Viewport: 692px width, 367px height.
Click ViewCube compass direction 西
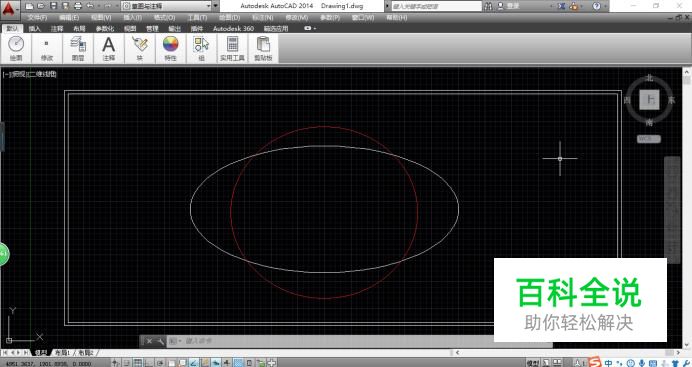pos(627,100)
